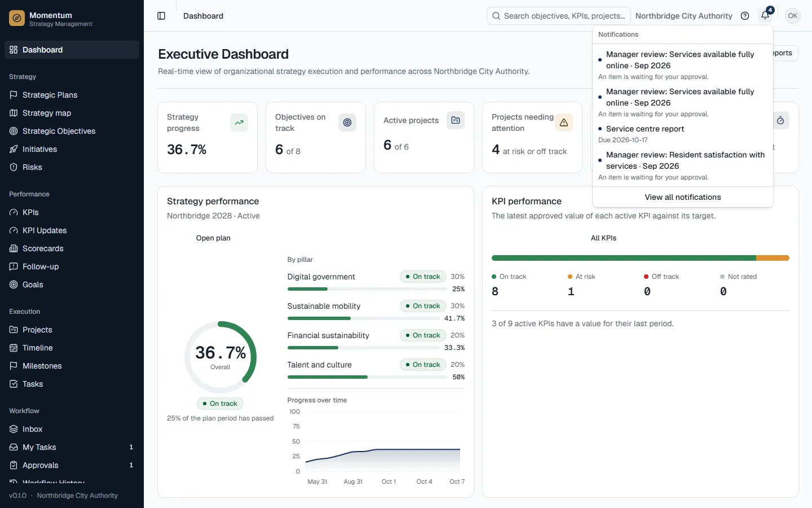The height and width of the screenshot is (508, 812).
Task: Click Digital government pillar row
Action: click(376, 282)
